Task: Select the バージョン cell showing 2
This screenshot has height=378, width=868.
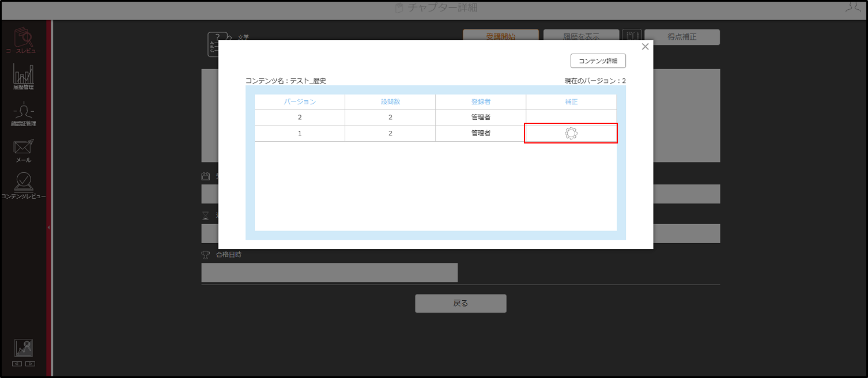Action: coord(300,118)
